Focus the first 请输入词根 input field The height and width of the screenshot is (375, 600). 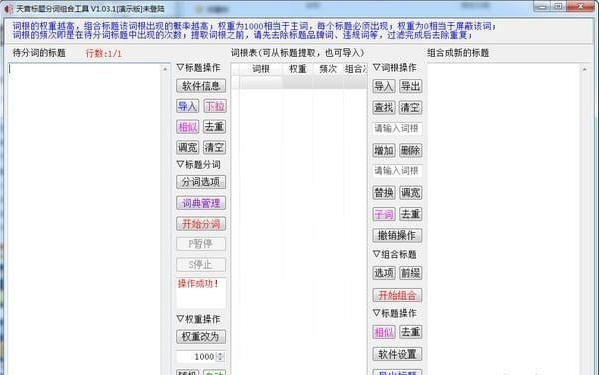pyautogui.click(x=397, y=129)
